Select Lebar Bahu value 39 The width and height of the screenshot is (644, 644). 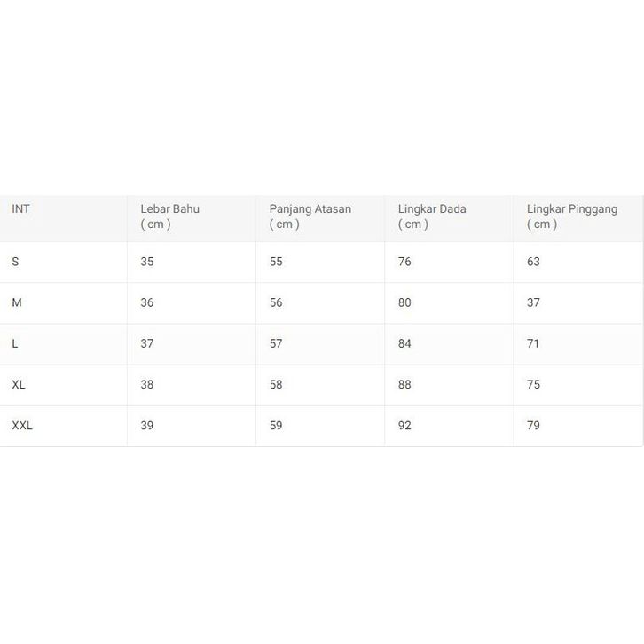[147, 425]
